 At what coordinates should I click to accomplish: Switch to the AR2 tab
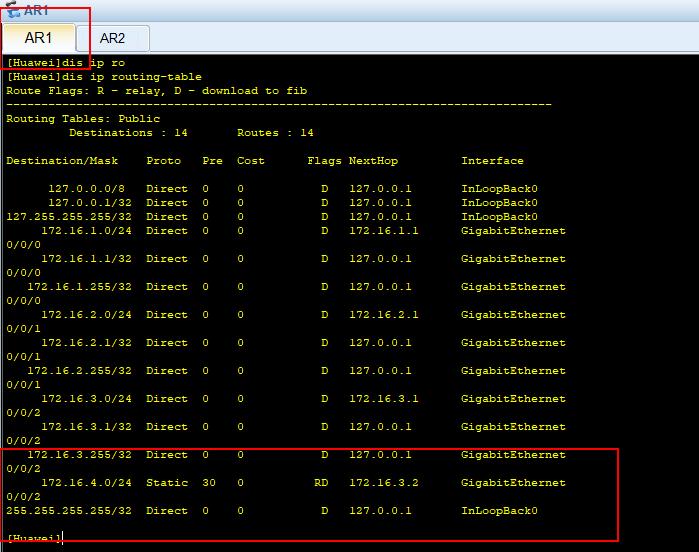[112, 38]
